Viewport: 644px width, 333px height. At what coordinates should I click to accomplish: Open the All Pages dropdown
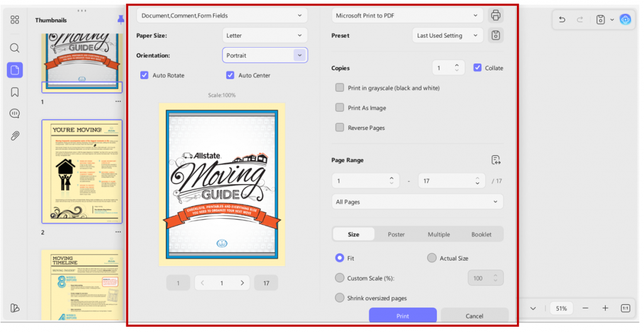click(418, 202)
